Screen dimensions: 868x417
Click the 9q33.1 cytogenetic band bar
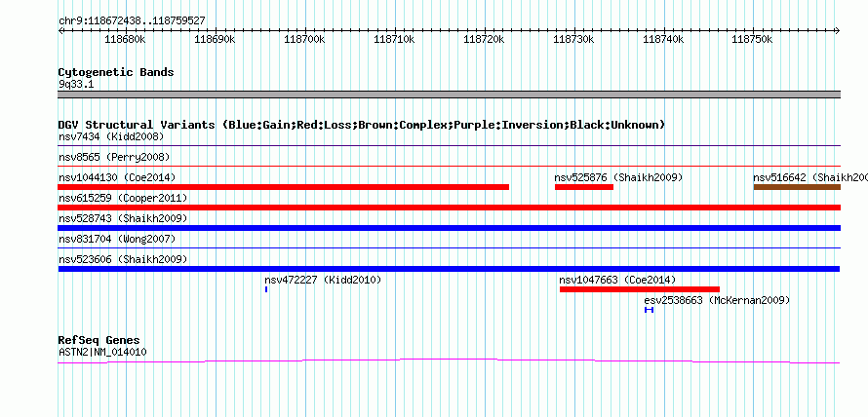(x=449, y=95)
